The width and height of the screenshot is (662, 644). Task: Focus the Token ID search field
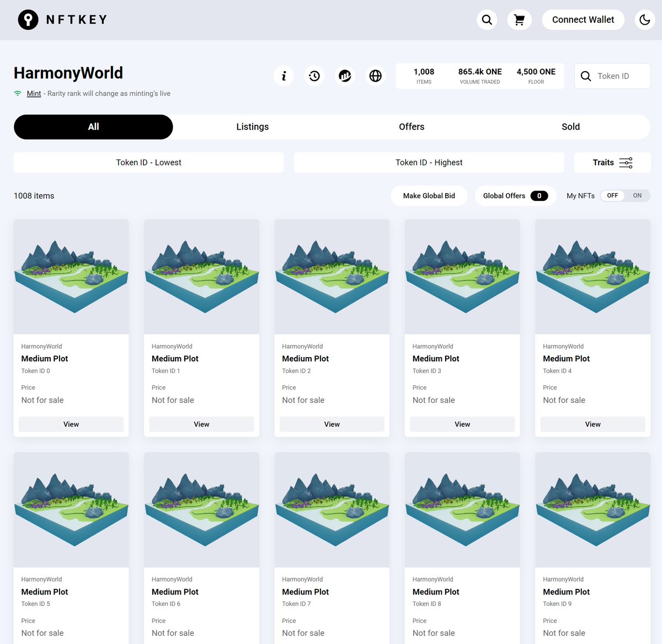[612, 76]
